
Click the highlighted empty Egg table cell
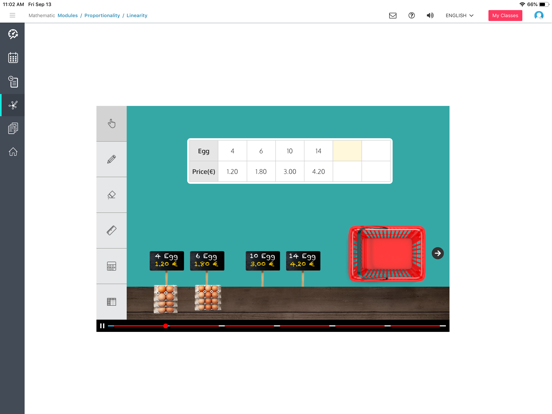click(x=347, y=151)
